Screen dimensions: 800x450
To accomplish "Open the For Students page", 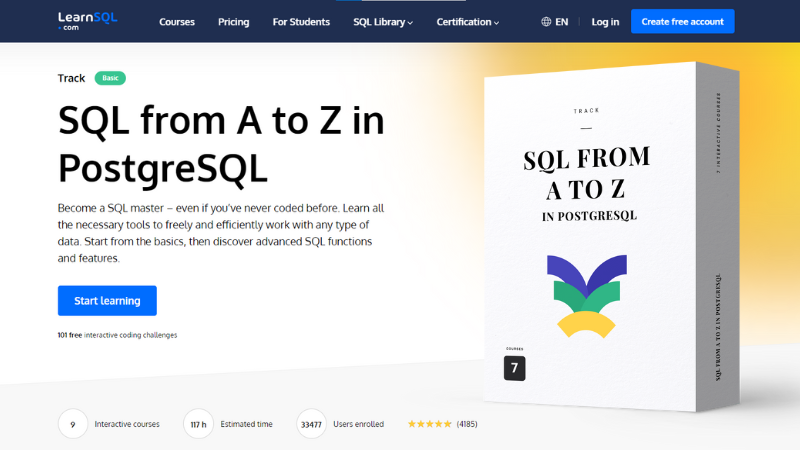I will 301,22.
